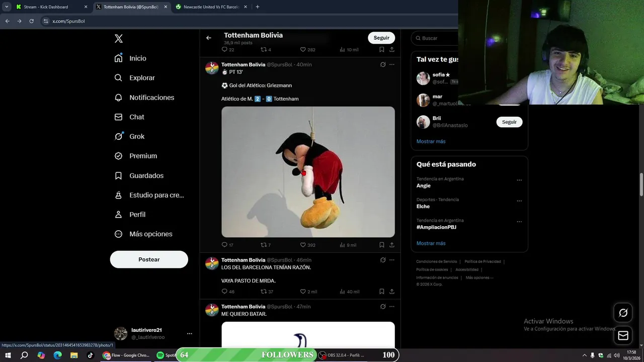Viewport: 644px width, 362px height.
Task: Open OBS from the taskbar
Action: tap(342, 355)
